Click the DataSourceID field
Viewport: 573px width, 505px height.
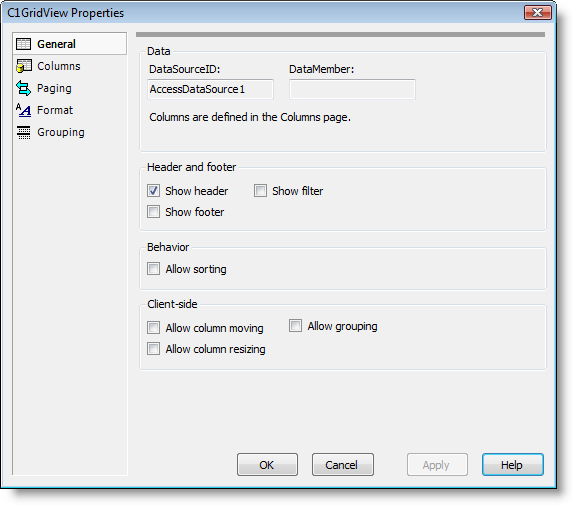point(210,89)
